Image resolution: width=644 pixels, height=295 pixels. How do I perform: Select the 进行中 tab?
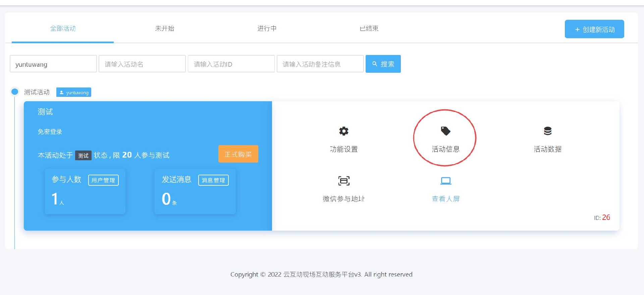267,28
